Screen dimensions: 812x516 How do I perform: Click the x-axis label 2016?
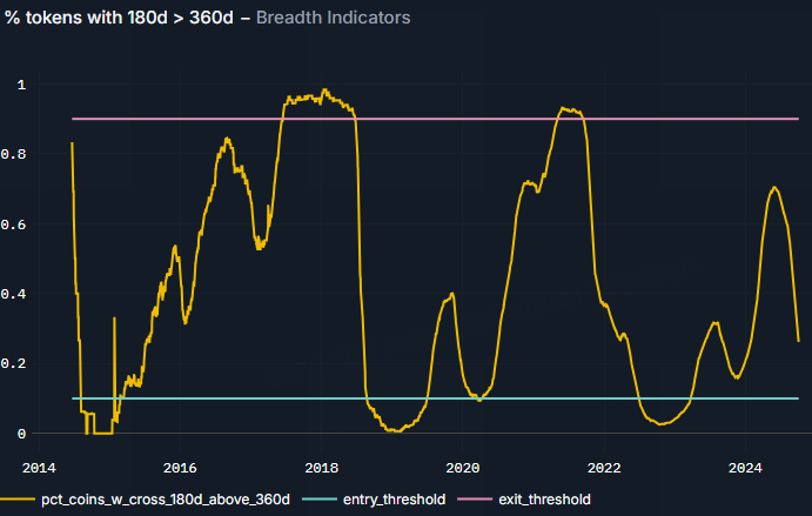pyautogui.click(x=180, y=468)
